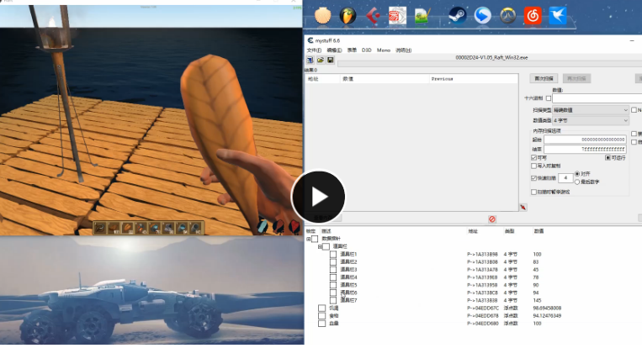
Task: Tick the freeze checkbox for P->04EDD680 row
Action: (x=321, y=324)
